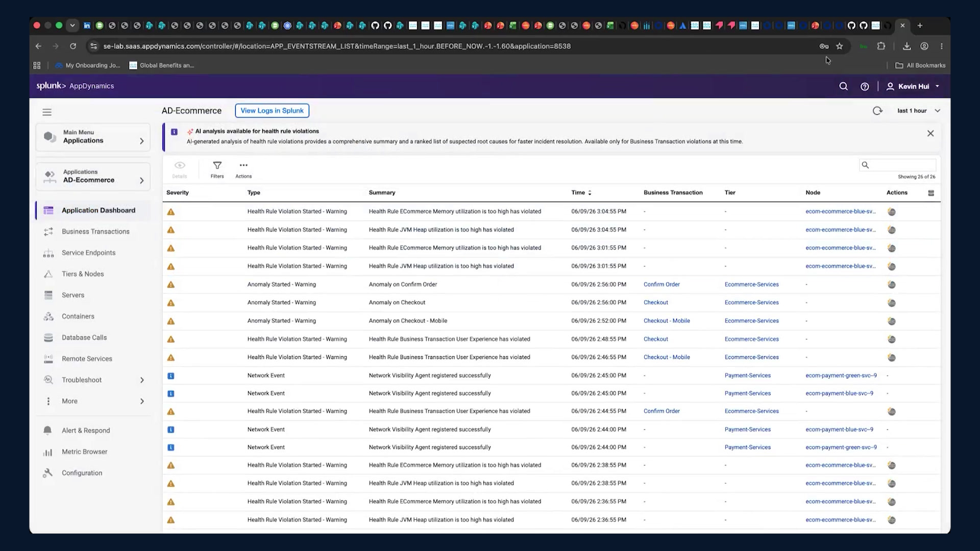Image resolution: width=980 pixels, height=551 pixels.
Task: Click the action icon in Anomaly on Confirm Order row
Action: (x=892, y=285)
